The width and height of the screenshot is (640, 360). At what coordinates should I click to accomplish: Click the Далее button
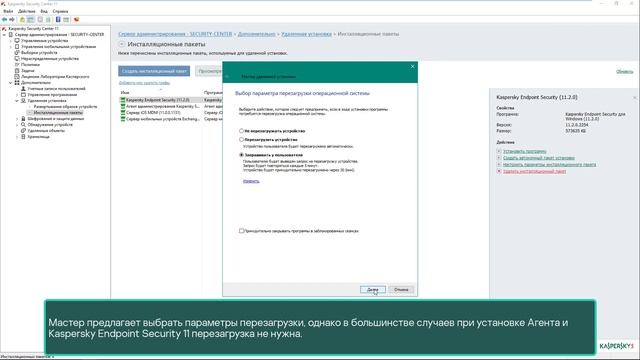coord(373,289)
